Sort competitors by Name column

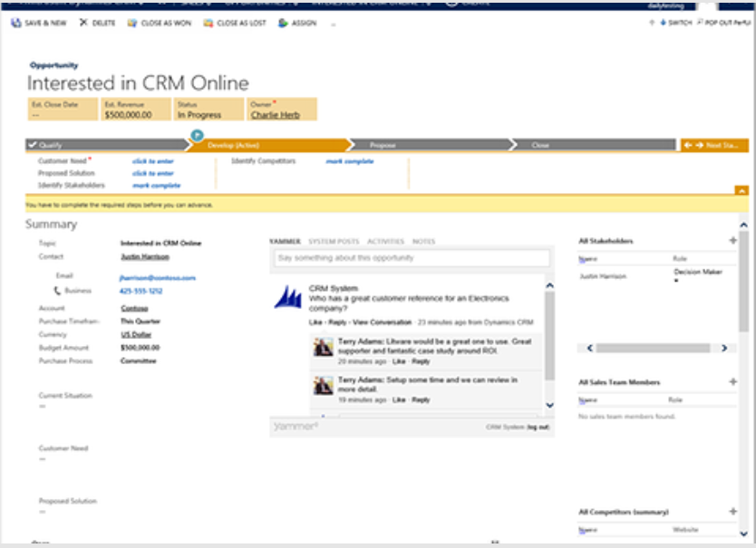tap(587, 530)
